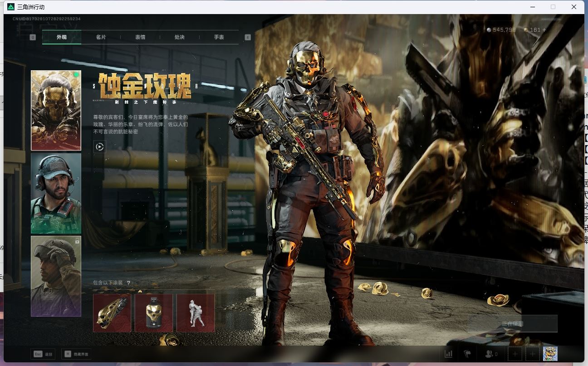Viewport: 588px width, 366px height.
Task: Click the 三角洲行动 app logo in title bar
Action: tap(11, 7)
